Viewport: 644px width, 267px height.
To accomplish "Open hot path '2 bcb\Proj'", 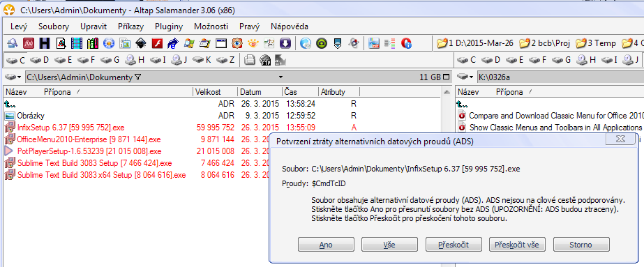I will point(545,43).
